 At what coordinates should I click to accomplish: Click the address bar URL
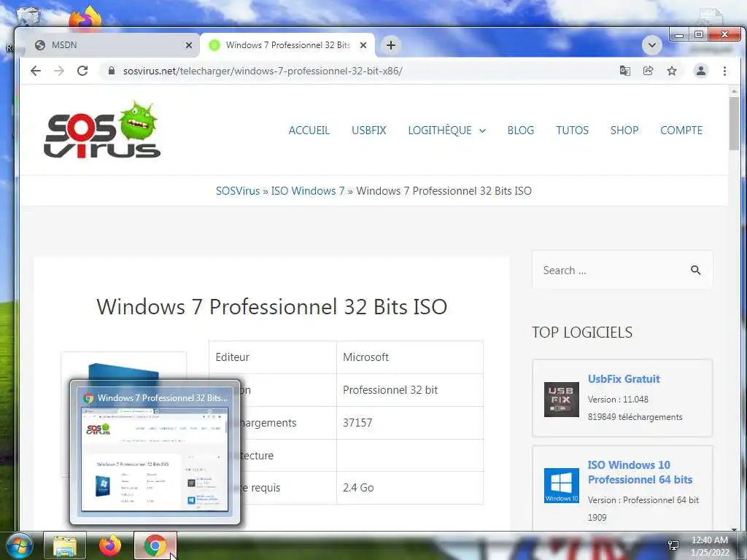pos(263,71)
